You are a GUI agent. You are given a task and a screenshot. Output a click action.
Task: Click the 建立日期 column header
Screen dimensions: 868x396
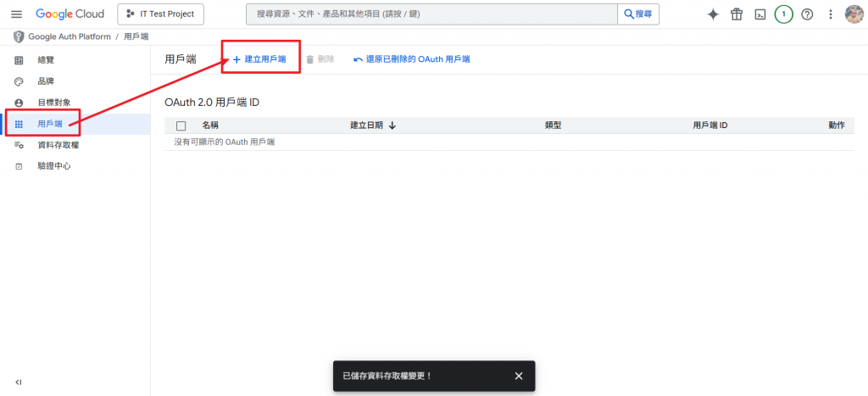(366, 125)
